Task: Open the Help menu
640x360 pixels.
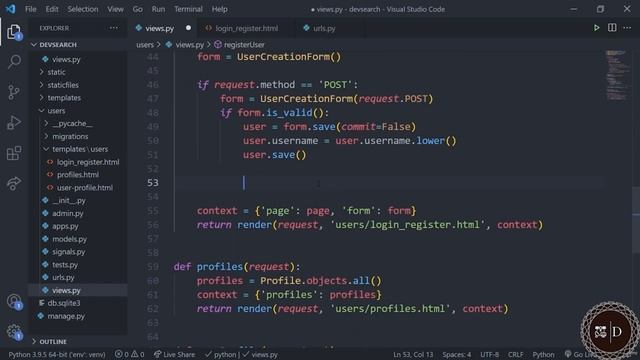Action: coord(220,9)
